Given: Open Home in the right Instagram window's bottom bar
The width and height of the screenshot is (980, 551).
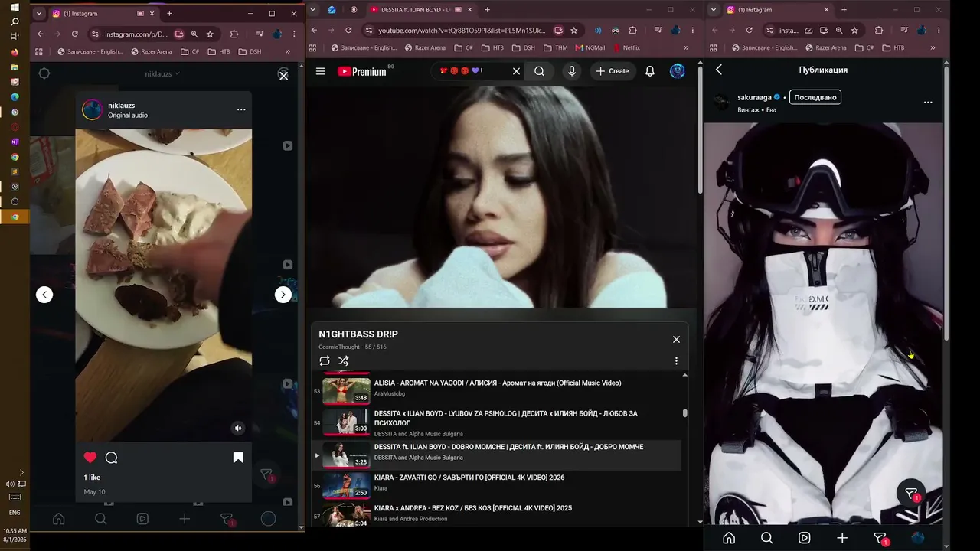Looking at the screenshot, I should tap(729, 537).
